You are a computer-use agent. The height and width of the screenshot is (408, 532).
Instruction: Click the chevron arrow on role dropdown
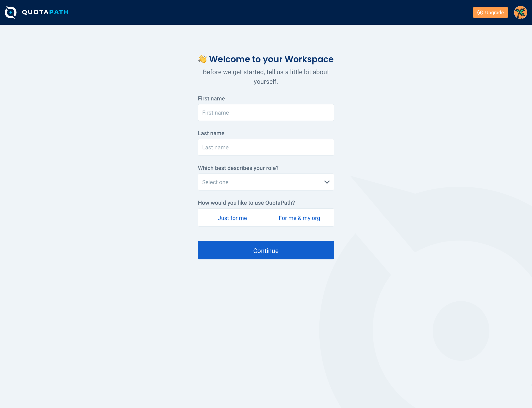[327, 182]
